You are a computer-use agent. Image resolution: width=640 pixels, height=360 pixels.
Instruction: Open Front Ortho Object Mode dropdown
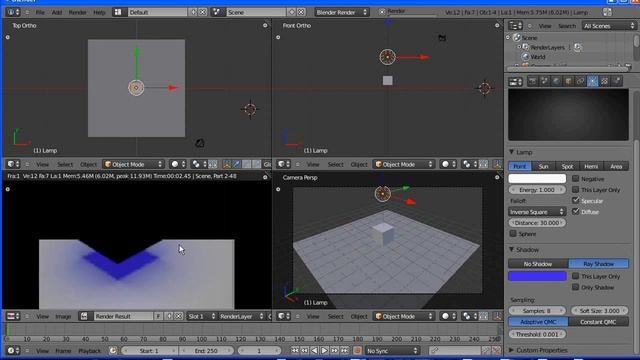(404, 164)
